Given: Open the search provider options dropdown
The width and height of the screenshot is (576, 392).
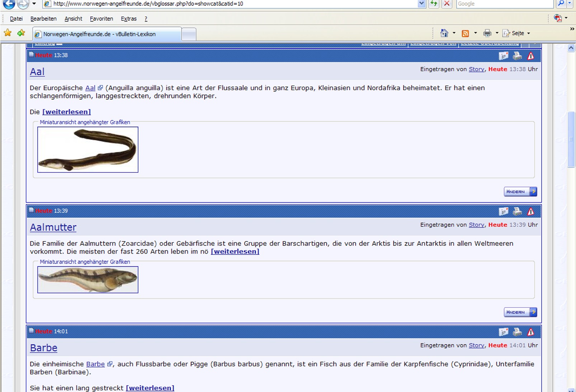Looking at the screenshot, I should [570, 4].
